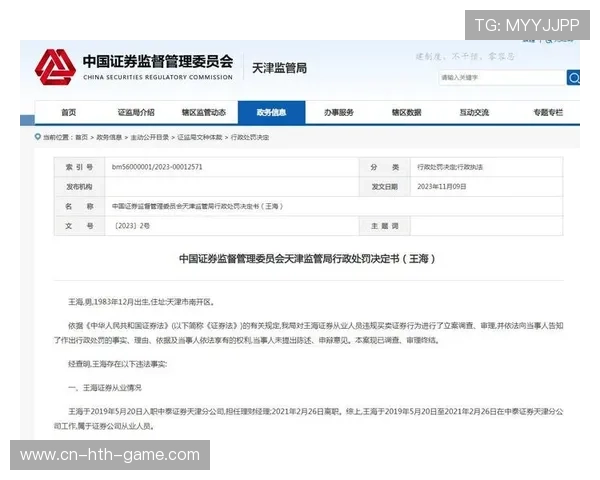Click the 主动公开目录 breadcrumb link

(x=150, y=137)
